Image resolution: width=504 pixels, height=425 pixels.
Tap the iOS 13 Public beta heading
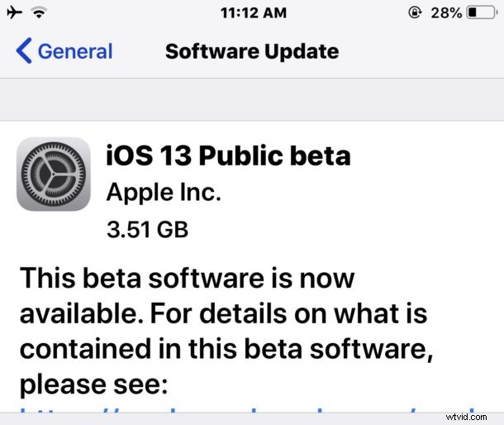pyautogui.click(x=228, y=155)
